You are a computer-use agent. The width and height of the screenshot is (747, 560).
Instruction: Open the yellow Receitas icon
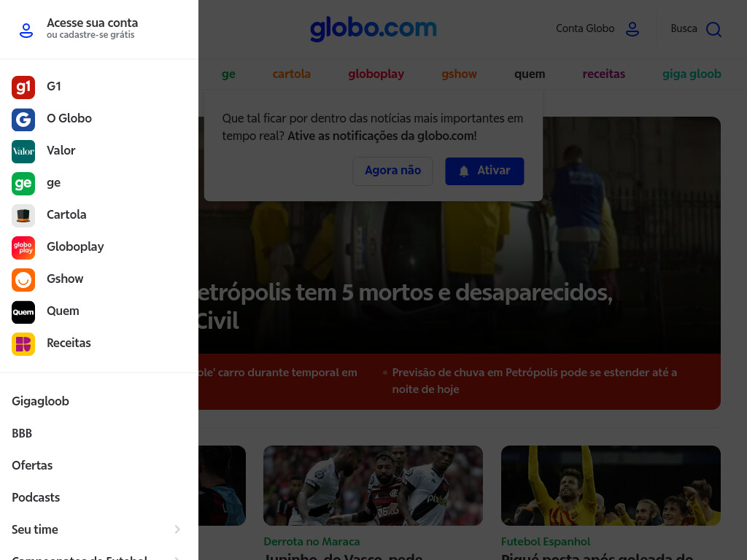[23, 344]
